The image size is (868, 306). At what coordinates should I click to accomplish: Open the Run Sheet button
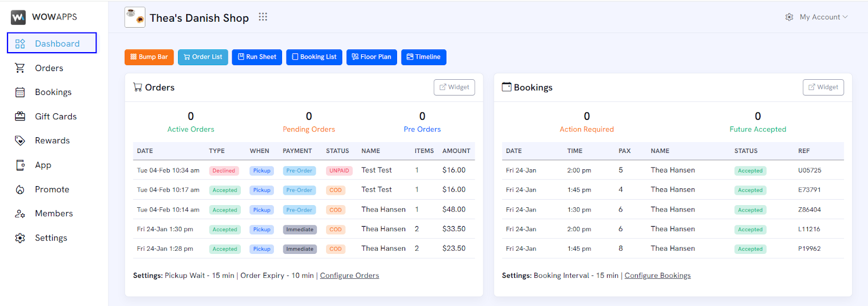pos(257,57)
